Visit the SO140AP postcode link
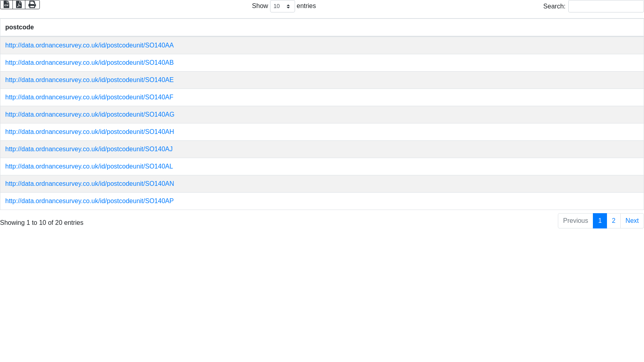 click(89, 201)
